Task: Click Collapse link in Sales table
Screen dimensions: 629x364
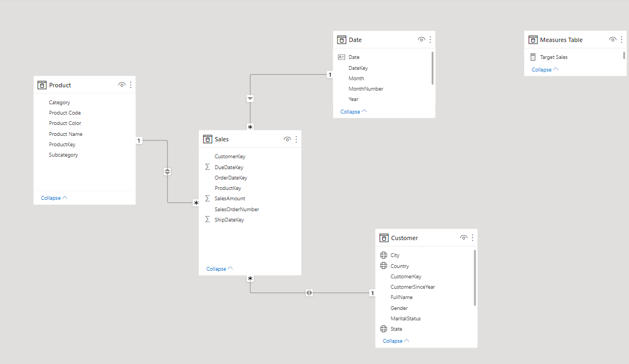Action: [219, 268]
